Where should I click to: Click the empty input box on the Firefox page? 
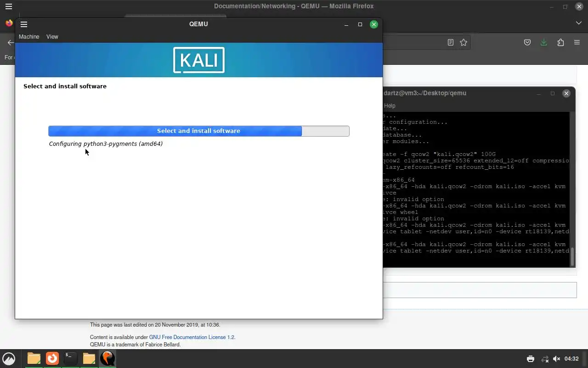[x=480, y=290]
